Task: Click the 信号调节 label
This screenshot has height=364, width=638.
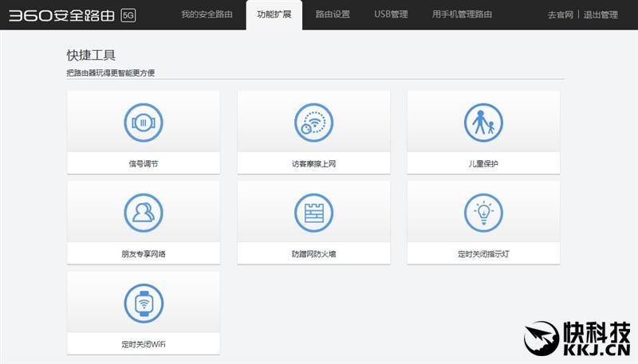Action: (144, 164)
